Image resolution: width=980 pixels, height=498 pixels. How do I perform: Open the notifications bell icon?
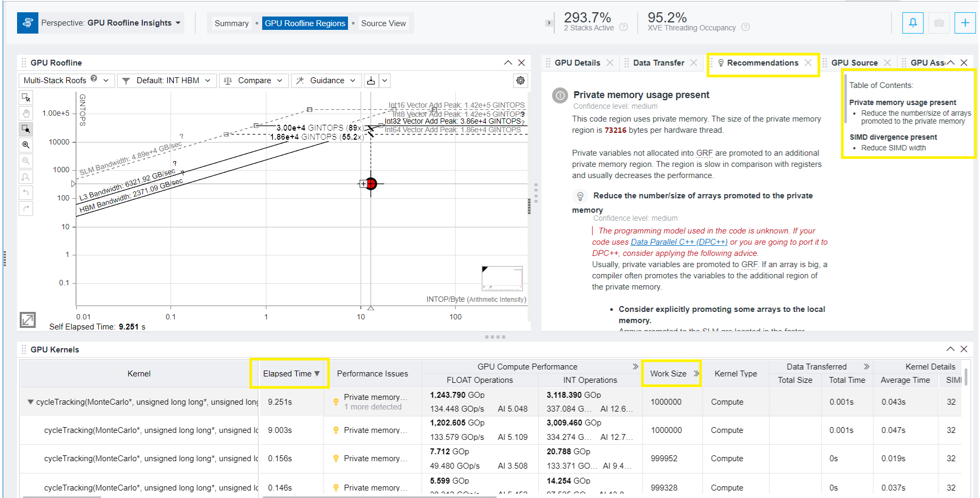coord(912,23)
